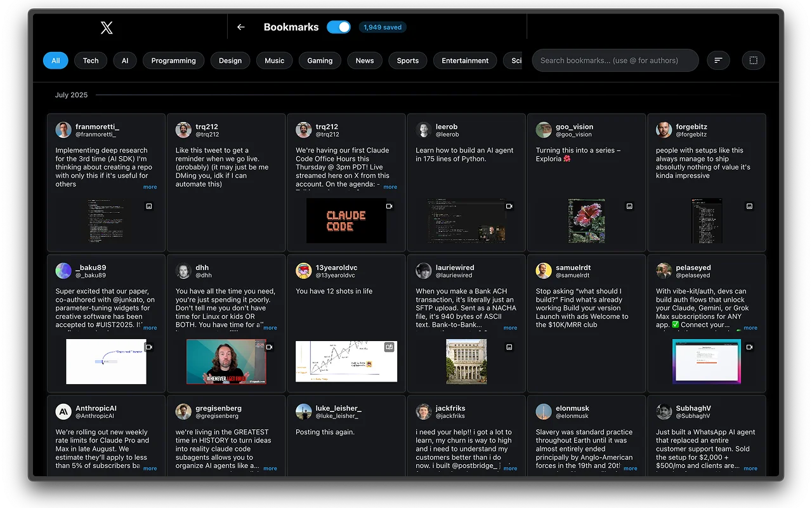The image size is (812, 508).
Task: Open samuelrdt profile avatar
Action: coord(544,271)
